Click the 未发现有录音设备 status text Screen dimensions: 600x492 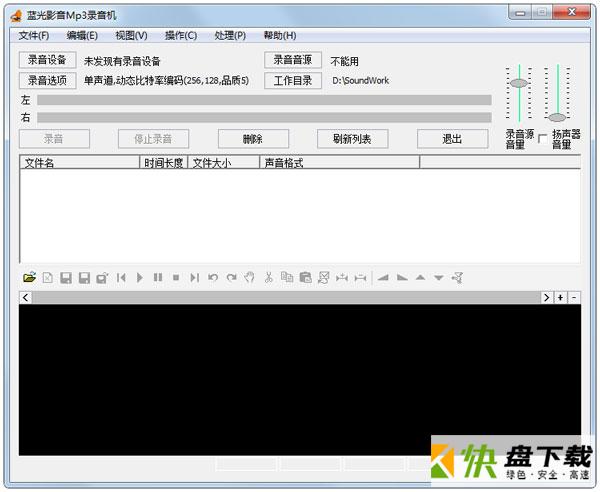tap(122, 61)
